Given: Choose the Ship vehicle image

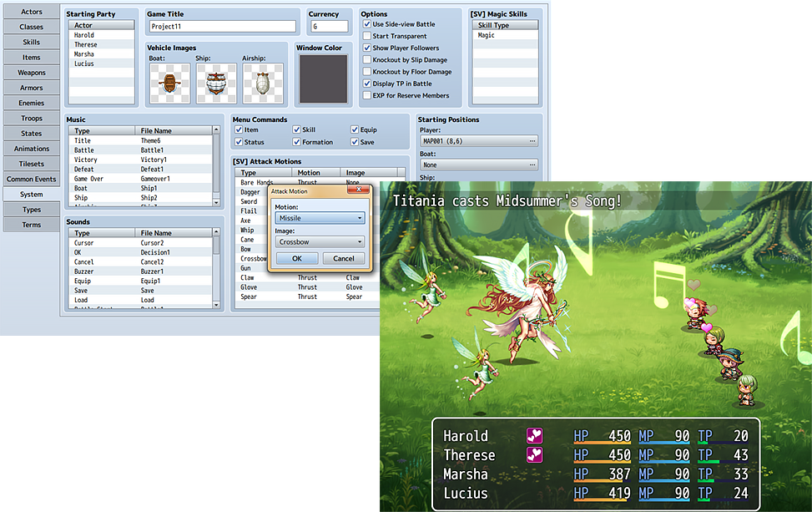Looking at the screenshot, I should tap(216, 82).
